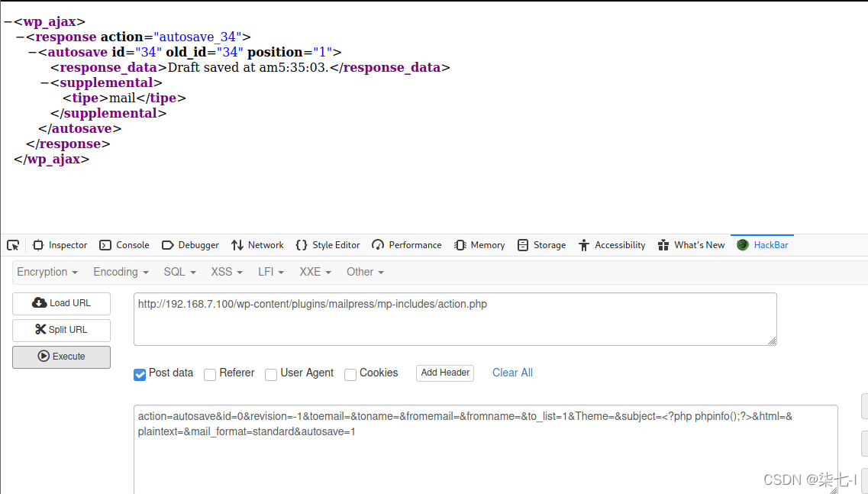This screenshot has height=494, width=868.
Task: Click the tipe element with value 'mail'
Action: click(124, 98)
